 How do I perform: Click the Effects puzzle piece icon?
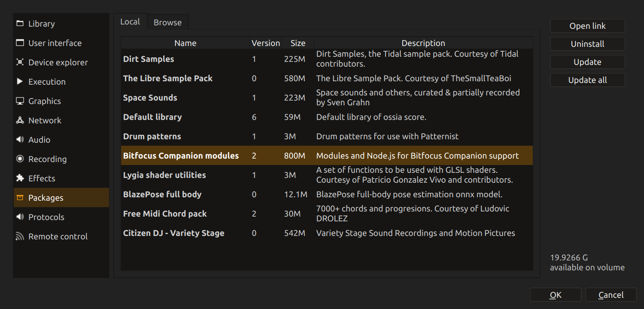tap(20, 178)
